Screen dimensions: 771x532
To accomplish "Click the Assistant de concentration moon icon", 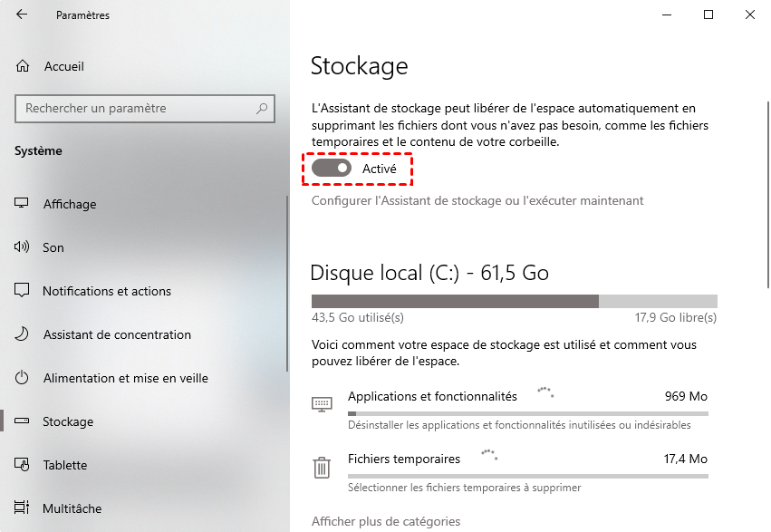I will (x=23, y=334).
